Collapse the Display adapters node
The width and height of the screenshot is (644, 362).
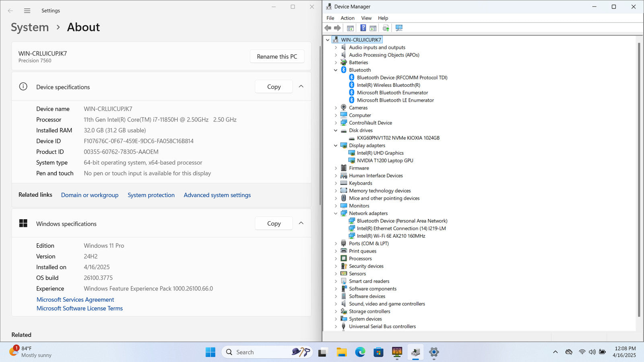click(x=336, y=146)
